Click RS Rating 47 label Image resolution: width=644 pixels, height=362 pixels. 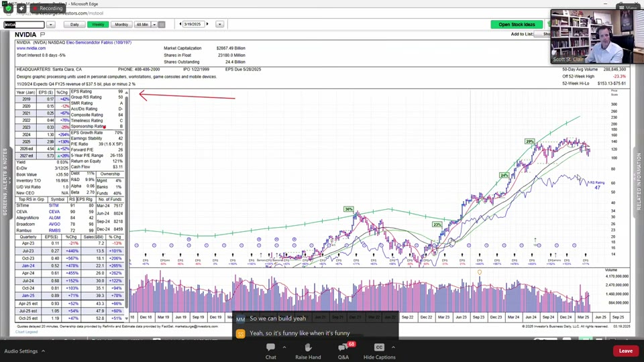(597, 185)
